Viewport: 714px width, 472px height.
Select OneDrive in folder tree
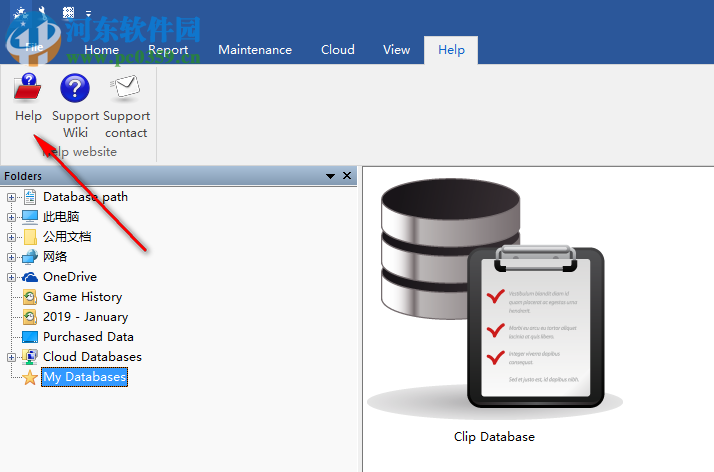pyautogui.click(x=70, y=277)
